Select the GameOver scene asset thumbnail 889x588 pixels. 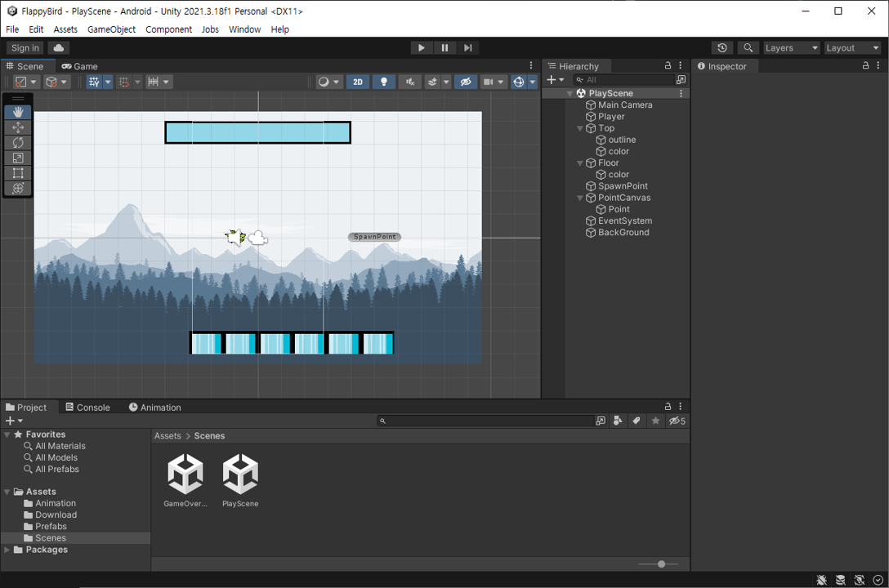click(185, 480)
